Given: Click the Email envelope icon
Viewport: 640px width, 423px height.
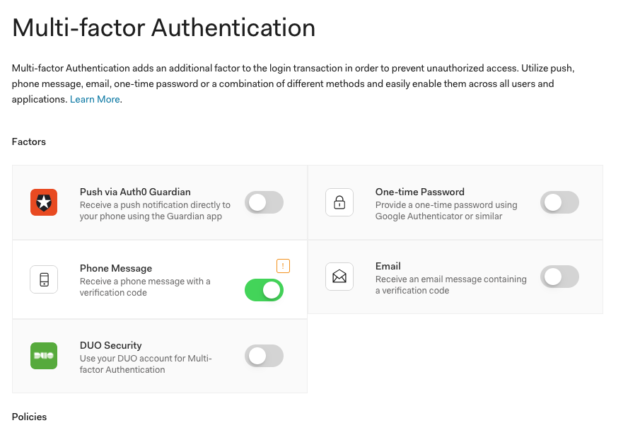Looking at the screenshot, I should (339, 276).
